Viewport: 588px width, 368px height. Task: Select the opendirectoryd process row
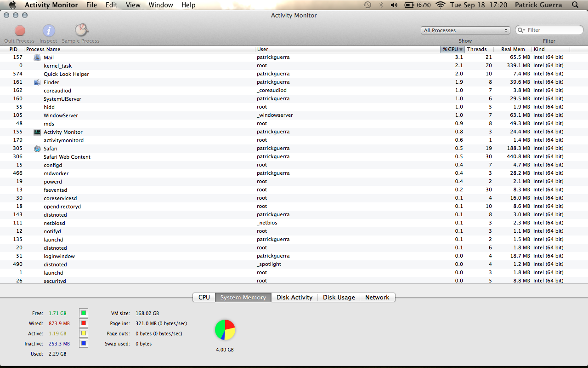pos(294,207)
